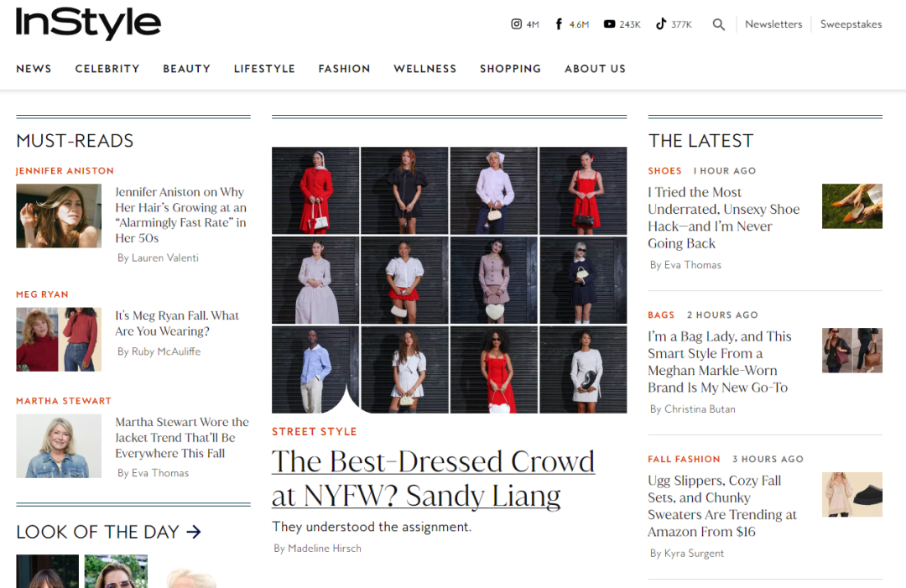Open the Meg Ryan category tag
Image resolution: width=906 pixels, height=588 pixels.
pyautogui.click(x=42, y=294)
